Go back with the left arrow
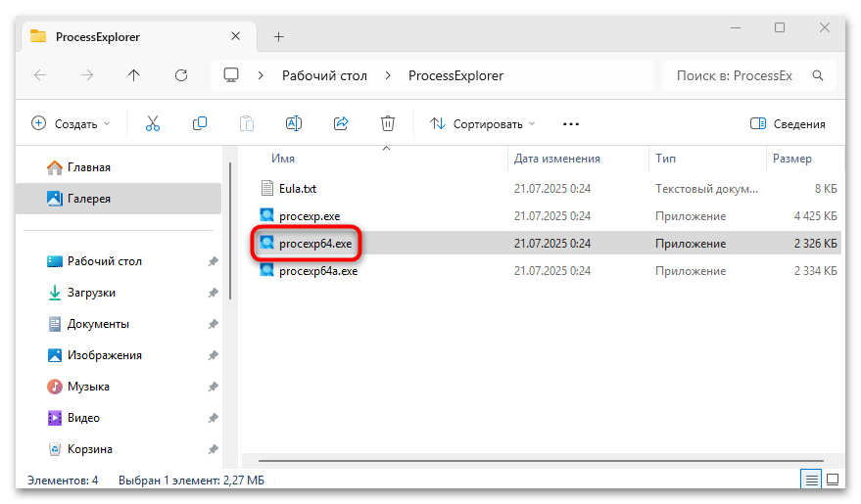Viewport: 861px width, 504px height. (40, 75)
